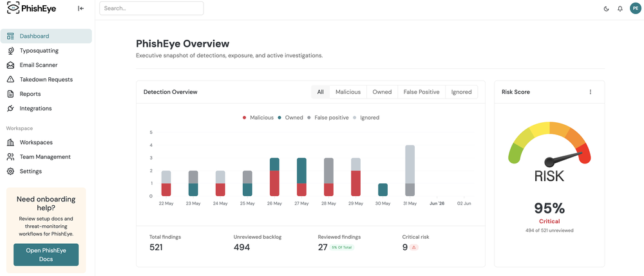
Task: Click the 95% risk score value
Action: [x=549, y=208]
